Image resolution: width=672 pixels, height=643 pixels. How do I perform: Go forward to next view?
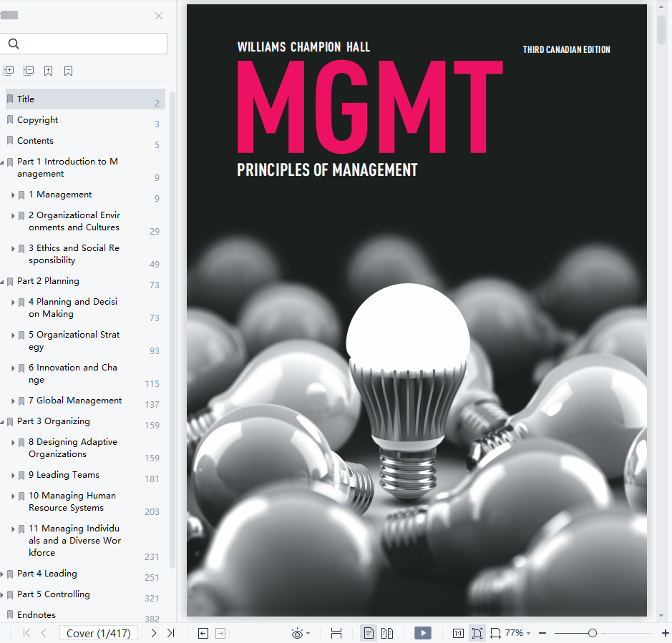click(x=220, y=633)
